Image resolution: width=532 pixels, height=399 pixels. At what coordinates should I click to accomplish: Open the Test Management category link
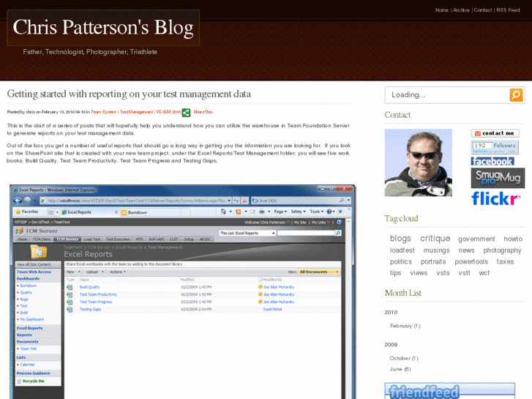[x=136, y=112]
